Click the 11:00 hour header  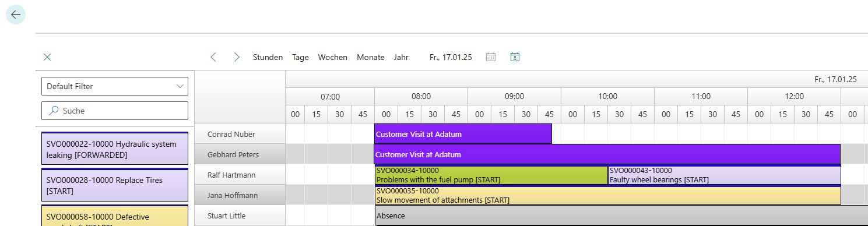(701, 97)
